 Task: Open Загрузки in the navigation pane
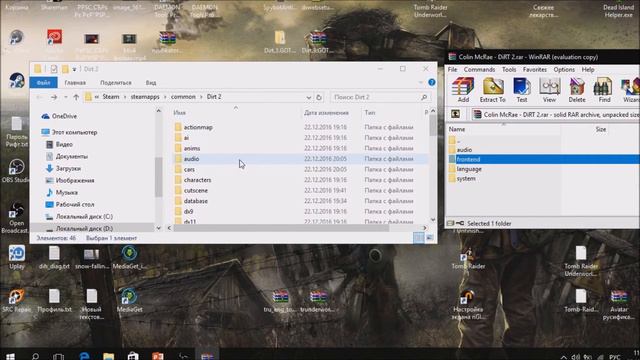[68, 168]
